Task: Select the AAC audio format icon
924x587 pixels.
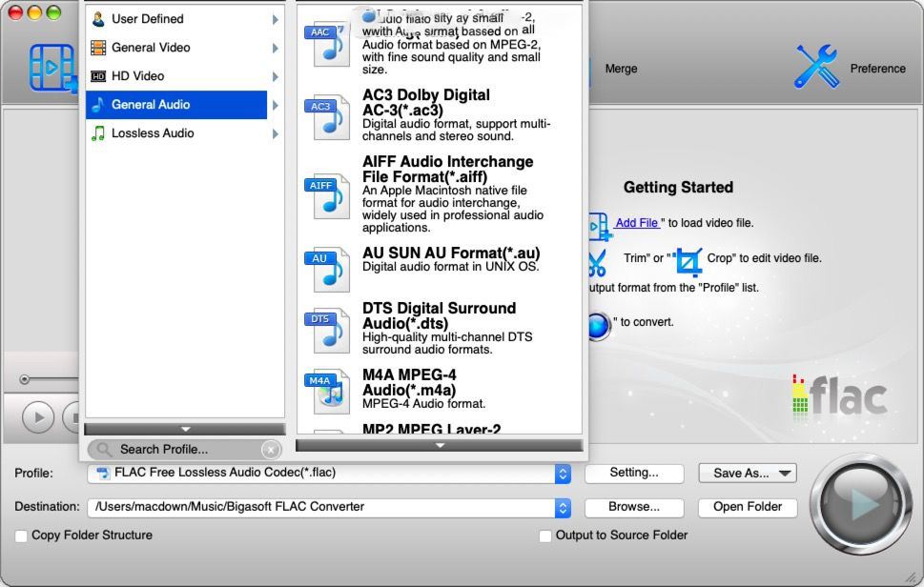Action: (326, 44)
